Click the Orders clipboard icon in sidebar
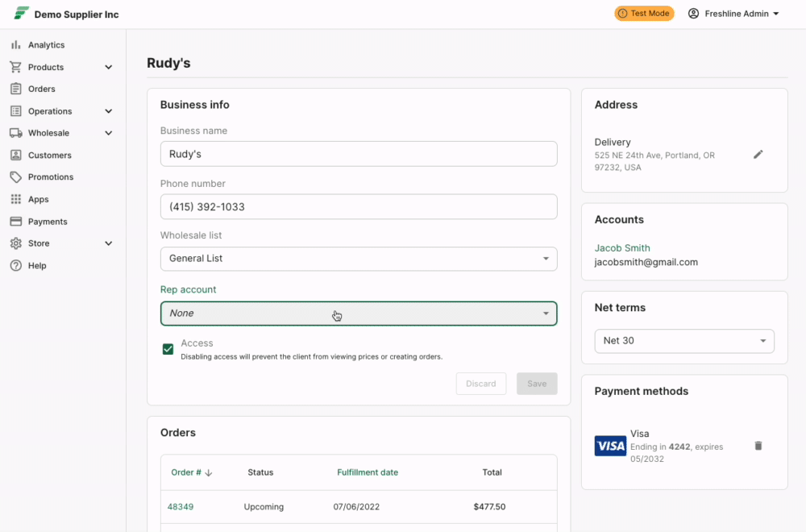The image size is (806, 532). [15, 89]
